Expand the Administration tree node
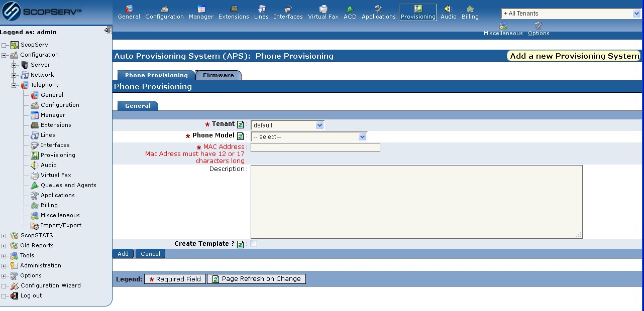The image size is (644, 311). pyautogui.click(x=4, y=266)
